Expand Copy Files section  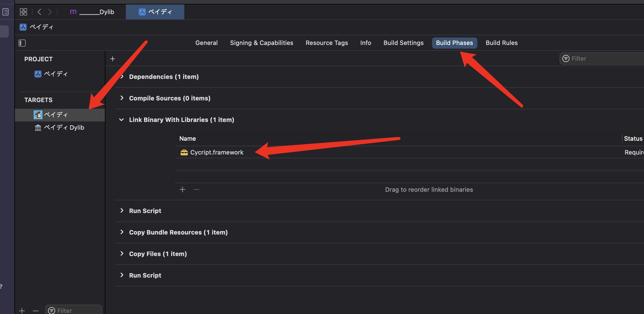coord(122,254)
